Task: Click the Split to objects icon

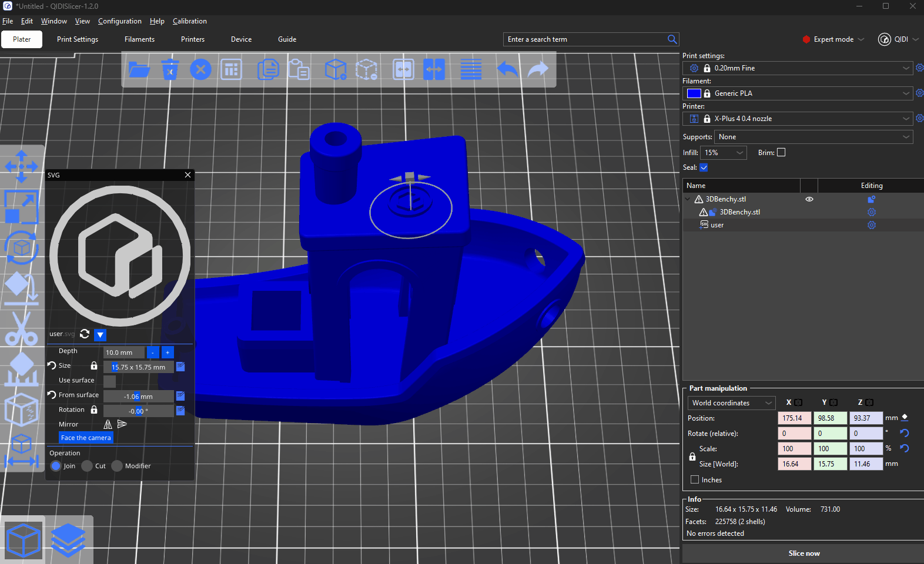Action: pyautogui.click(x=403, y=69)
